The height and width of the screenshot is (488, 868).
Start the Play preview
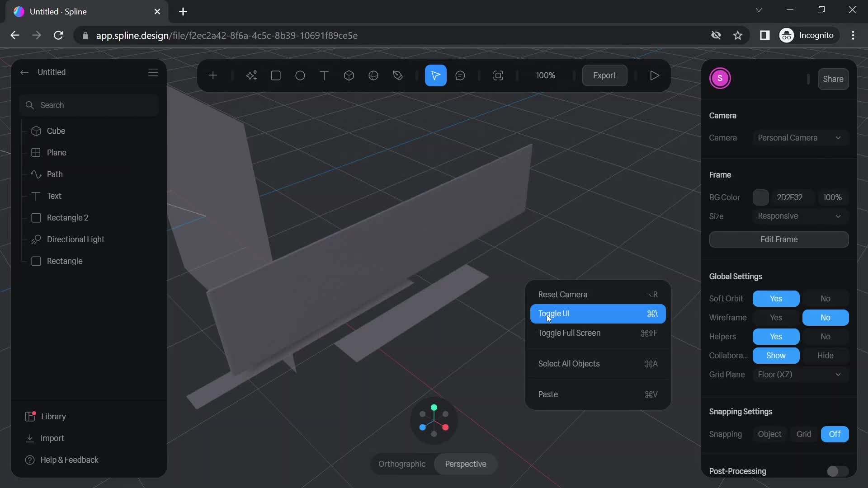pos(654,75)
